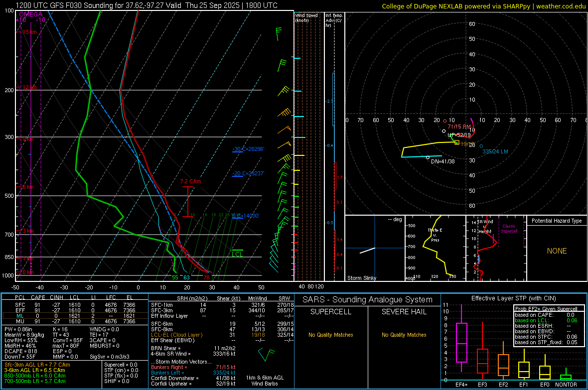The height and width of the screenshot is (390, 588).
Task: Select the UP=52/19 hodograph label
Action: [x=459, y=135]
